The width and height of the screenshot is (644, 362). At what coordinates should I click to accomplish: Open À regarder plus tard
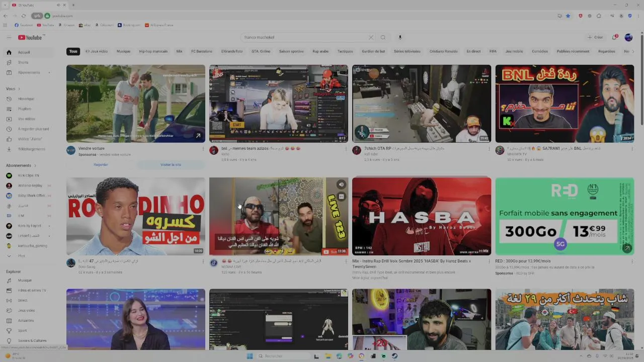(28, 129)
